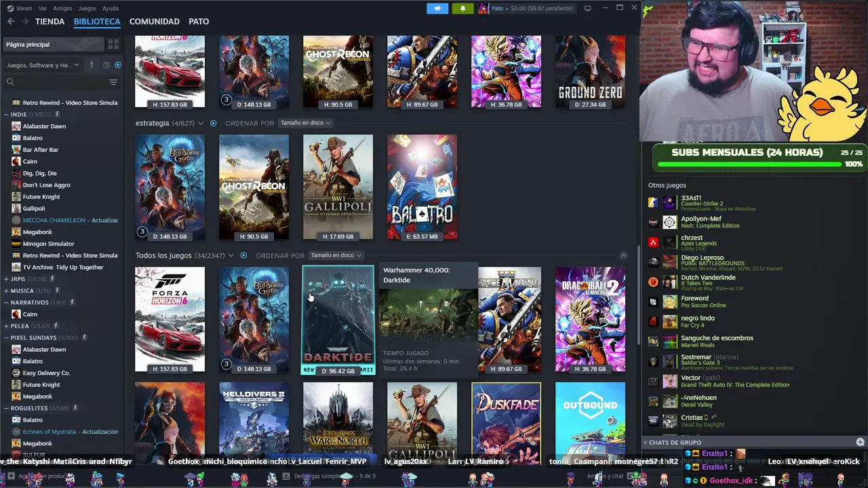868x488 pixels.
Task: Go back with the left arrow
Action: point(11,22)
